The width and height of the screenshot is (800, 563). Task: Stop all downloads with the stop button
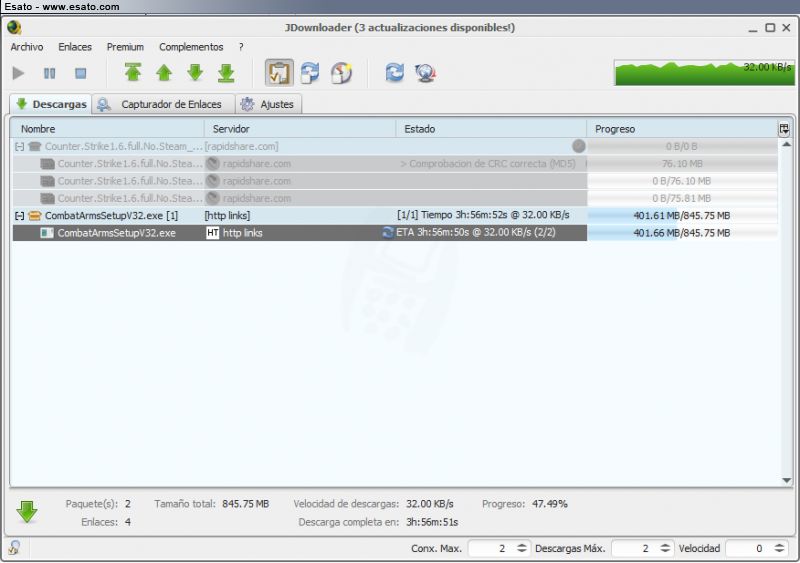coord(81,73)
